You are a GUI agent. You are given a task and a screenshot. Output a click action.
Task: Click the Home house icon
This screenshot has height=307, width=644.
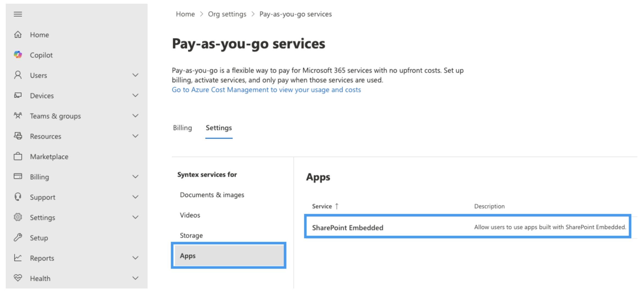coord(18,35)
